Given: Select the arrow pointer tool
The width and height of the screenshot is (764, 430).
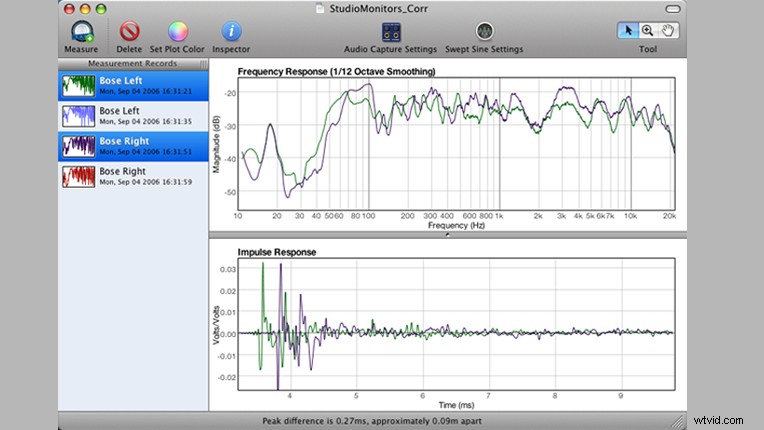Looking at the screenshot, I should point(628,31).
